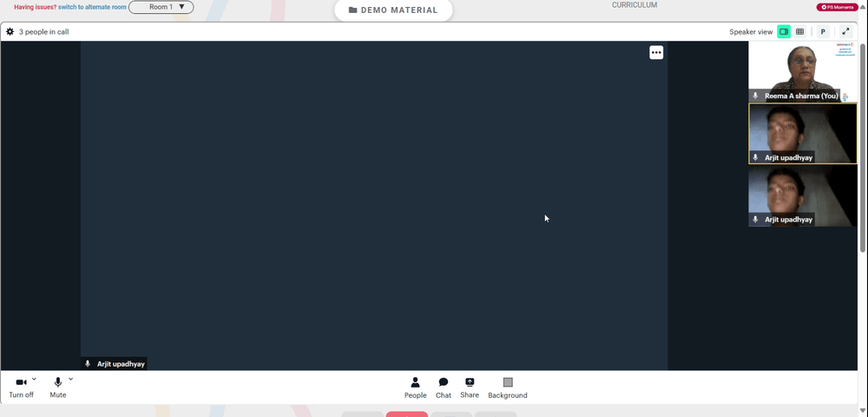Open Background effects

click(508, 387)
